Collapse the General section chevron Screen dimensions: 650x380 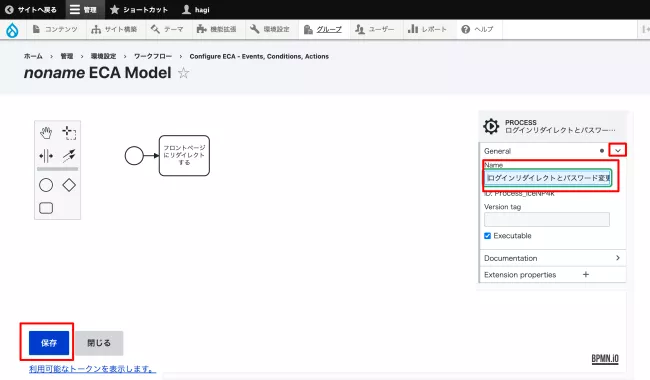point(618,150)
